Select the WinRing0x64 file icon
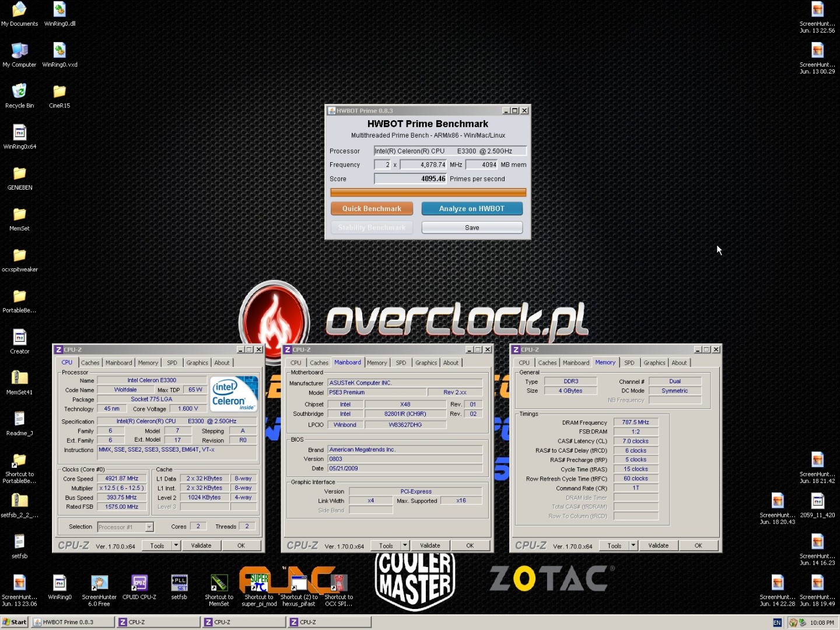The image size is (840, 630). tap(19, 137)
